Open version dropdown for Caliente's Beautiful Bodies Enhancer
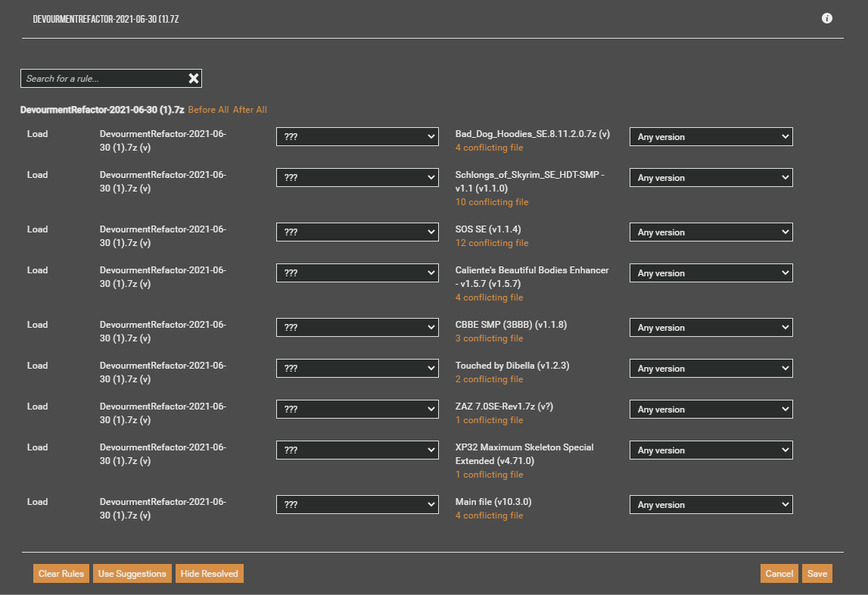The image size is (868, 595). point(711,273)
